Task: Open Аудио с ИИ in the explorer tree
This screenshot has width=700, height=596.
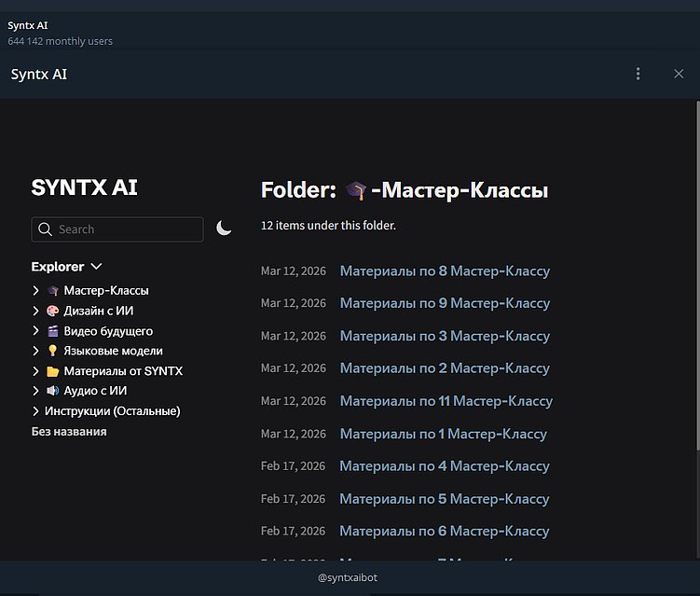Action: tap(95, 391)
